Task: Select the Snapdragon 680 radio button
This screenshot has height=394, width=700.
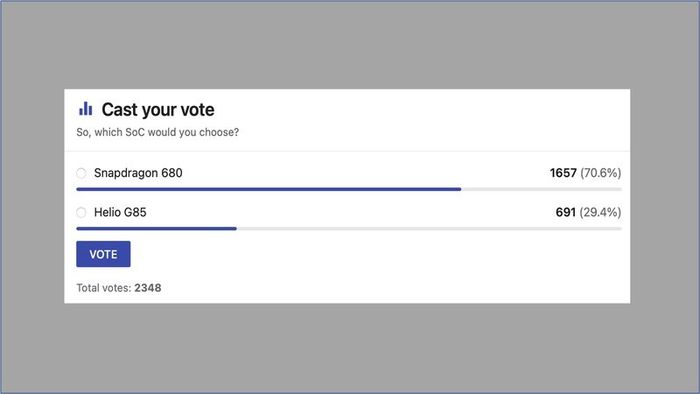Action: pos(81,173)
